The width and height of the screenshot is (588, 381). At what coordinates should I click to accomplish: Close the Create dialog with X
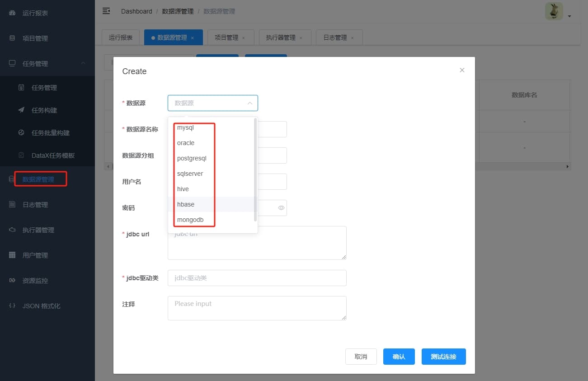point(462,70)
